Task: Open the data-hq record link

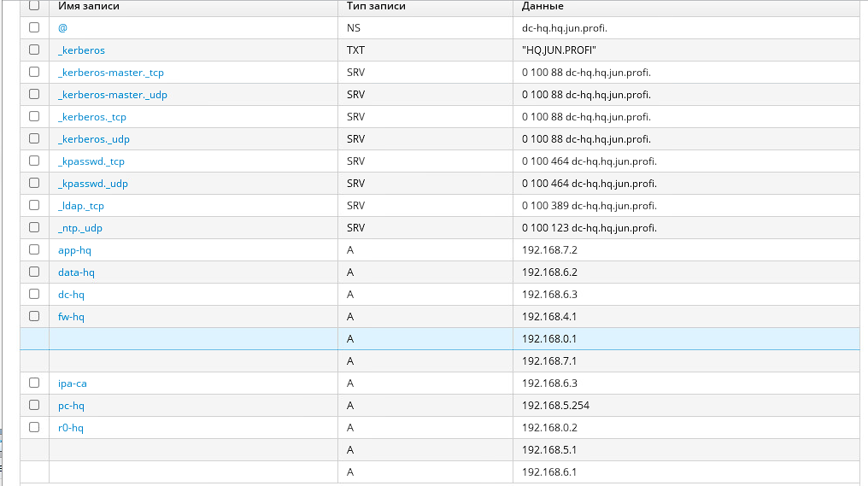Action: 76,272
